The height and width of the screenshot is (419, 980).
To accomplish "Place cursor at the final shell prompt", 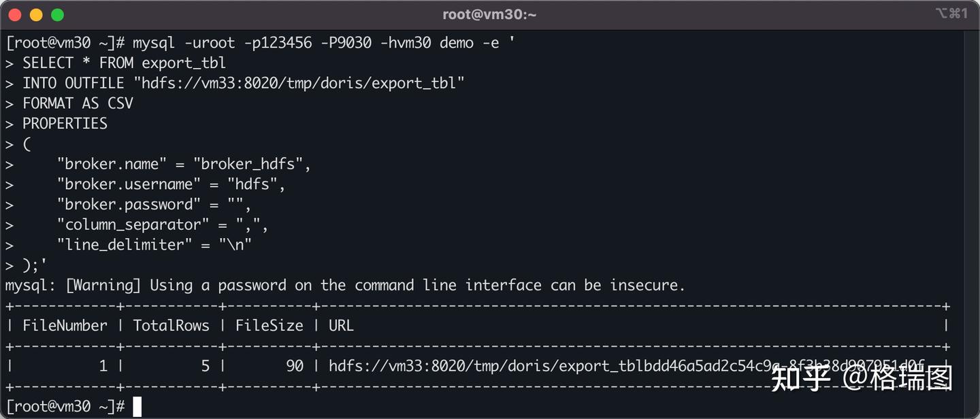I will point(137,407).
